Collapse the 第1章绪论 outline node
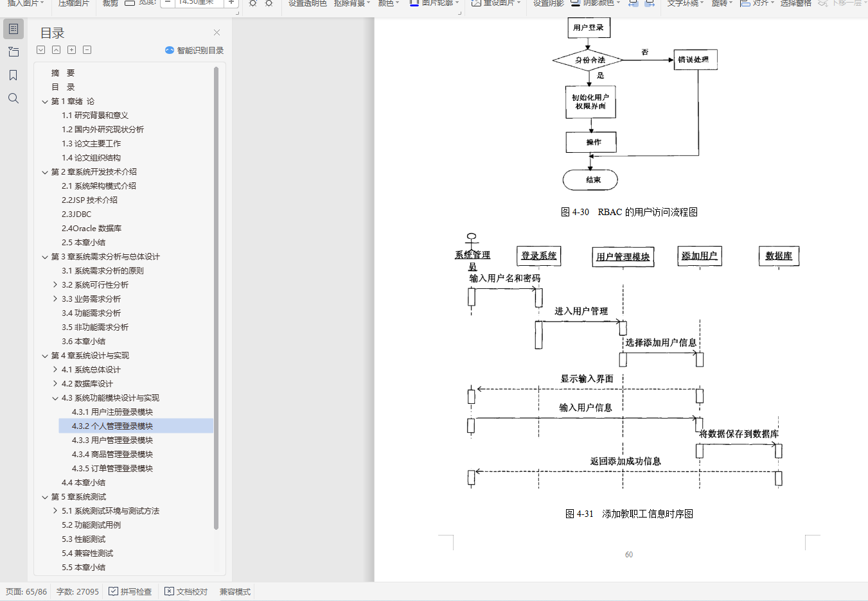This screenshot has width=868, height=601. point(45,101)
